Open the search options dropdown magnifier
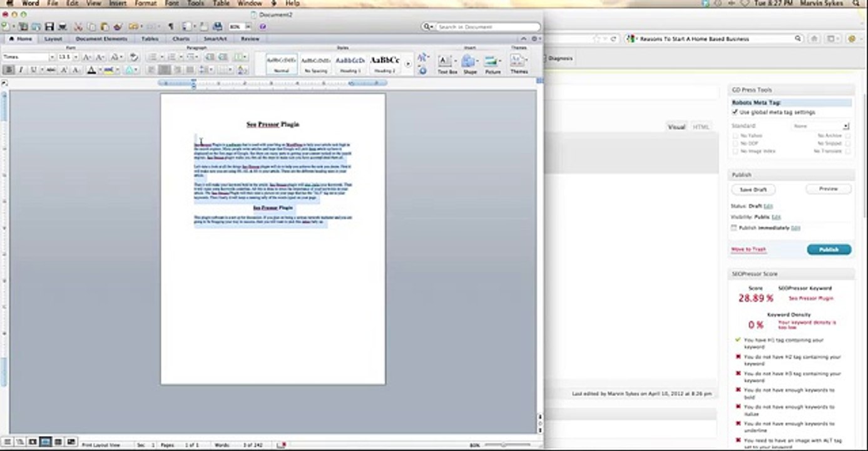Screen dimensions: 868x451 pyautogui.click(x=429, y=27)
